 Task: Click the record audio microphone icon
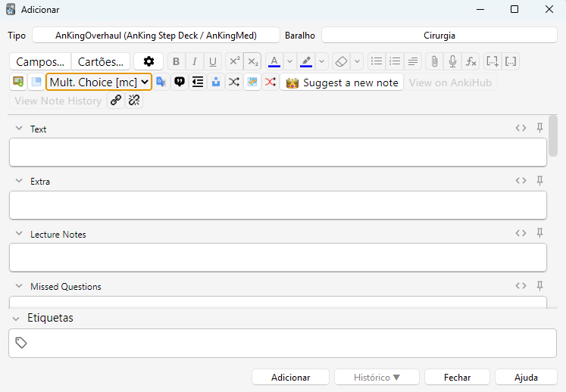[452, 62]
